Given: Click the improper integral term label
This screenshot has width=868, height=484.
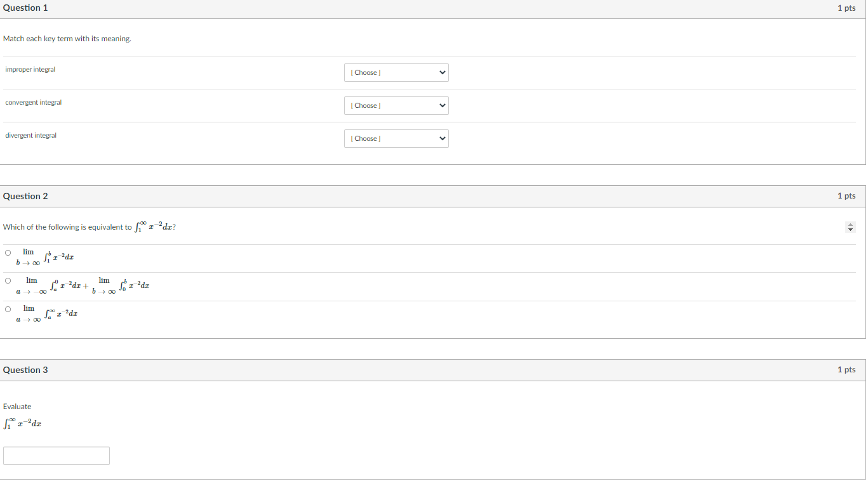Looking at the screenshot, I should pos(30,69).
